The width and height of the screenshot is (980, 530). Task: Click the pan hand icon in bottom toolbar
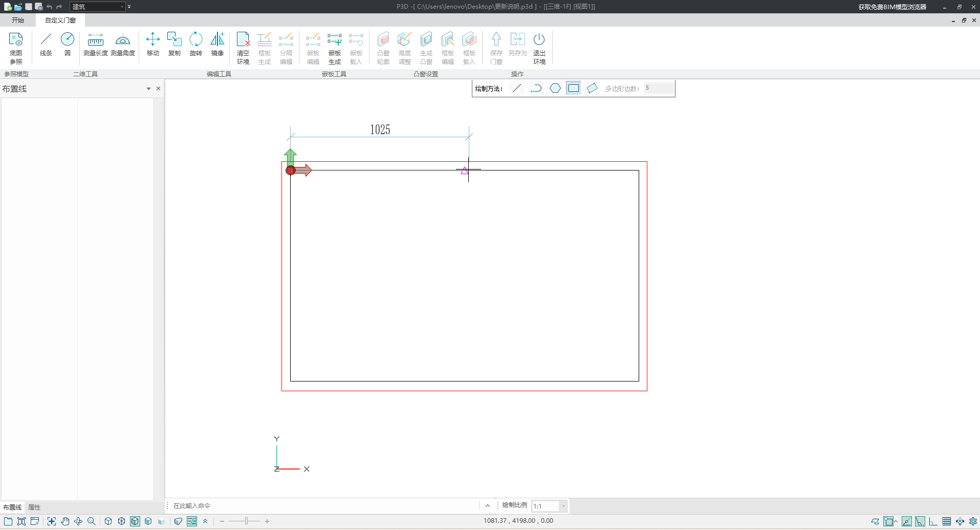[x=65, y=521]
